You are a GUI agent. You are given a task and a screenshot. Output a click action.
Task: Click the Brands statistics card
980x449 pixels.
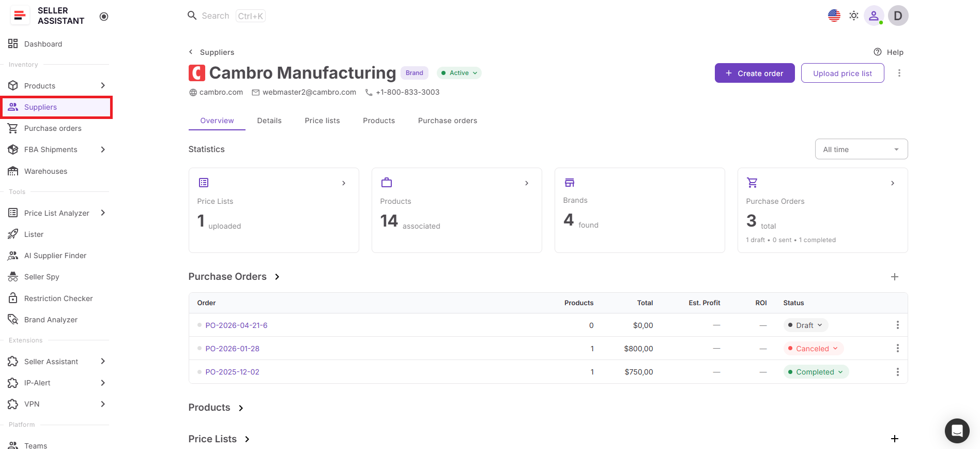coord(639,210)
